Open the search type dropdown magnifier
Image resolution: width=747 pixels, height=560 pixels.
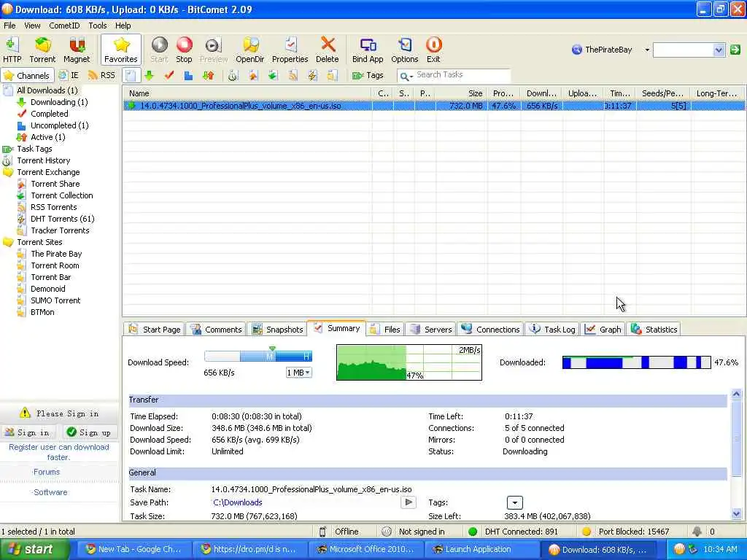tap(406, 76)
